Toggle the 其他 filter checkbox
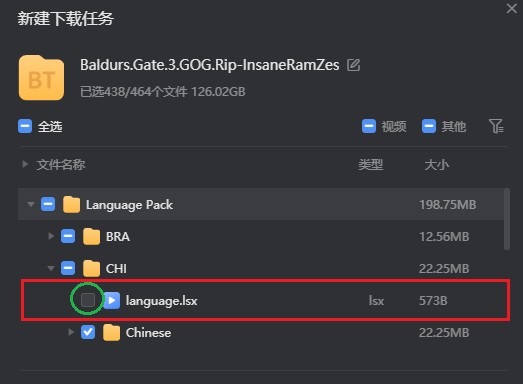This screenshot has height=384, width=523. click(429, 126)
